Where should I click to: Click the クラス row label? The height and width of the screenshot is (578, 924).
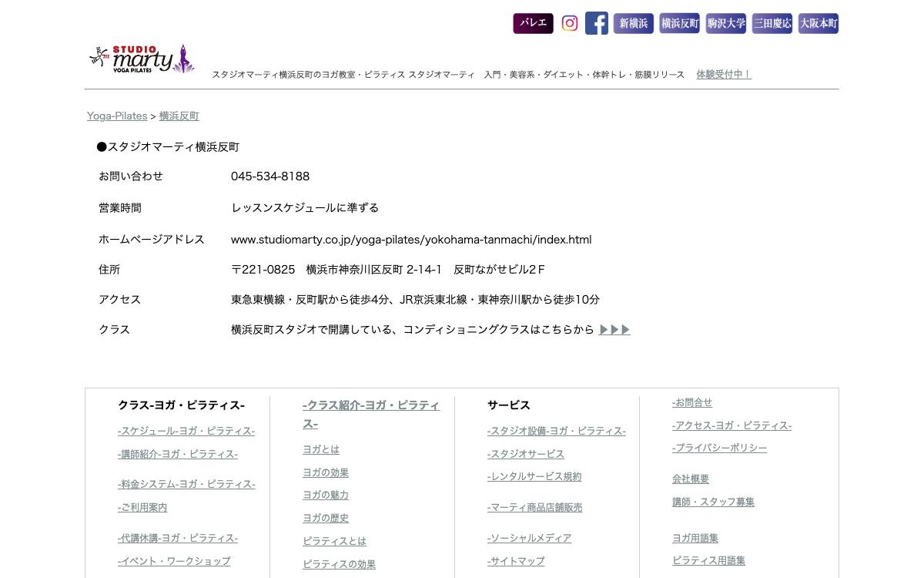click(x=115, y=330)
